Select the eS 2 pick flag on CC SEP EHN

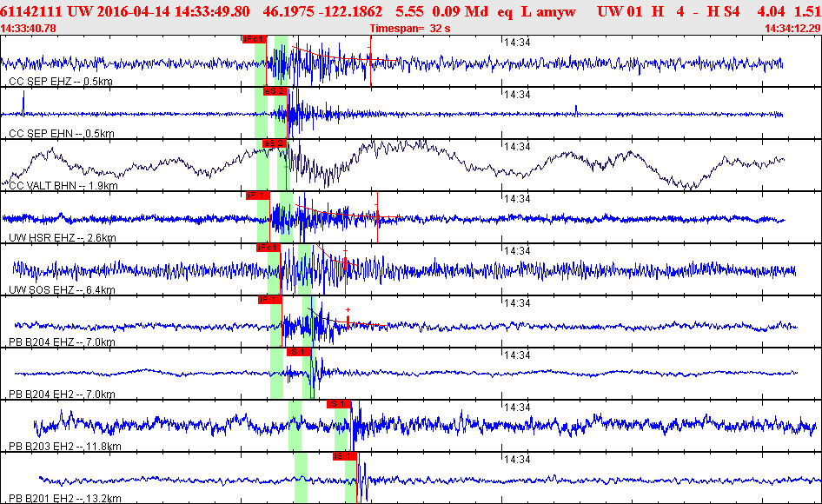(275, 91)
